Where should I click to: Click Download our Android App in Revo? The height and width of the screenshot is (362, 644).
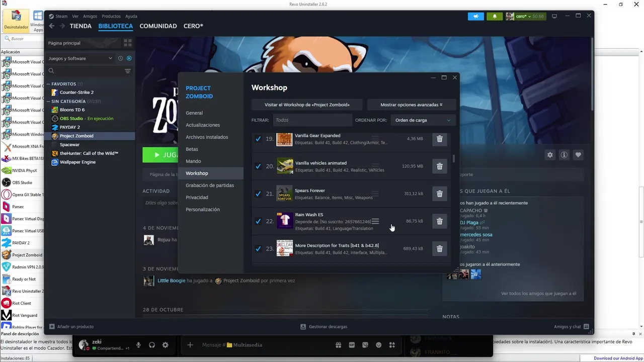click(x=618, y=358)
